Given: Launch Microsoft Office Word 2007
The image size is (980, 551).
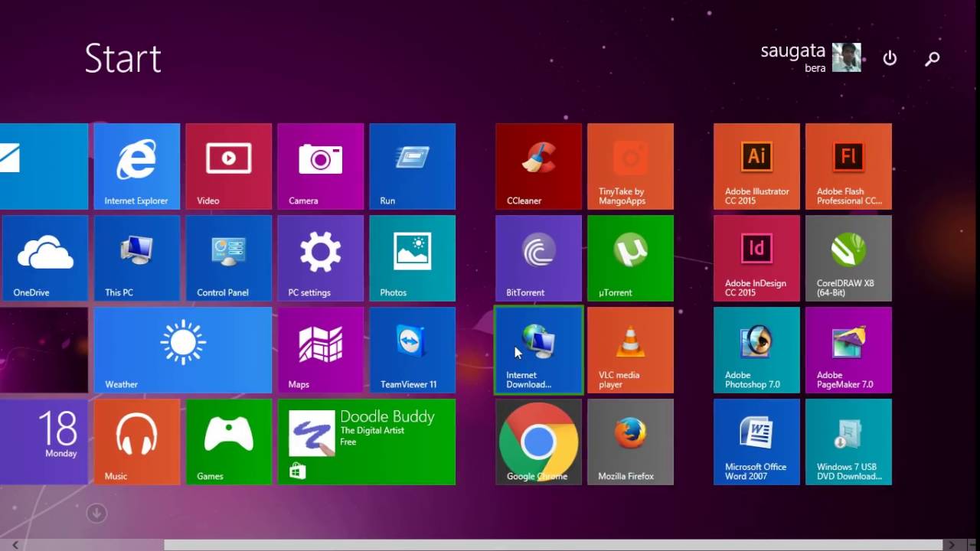Looking at the screenshot, I should pos(757,442).
